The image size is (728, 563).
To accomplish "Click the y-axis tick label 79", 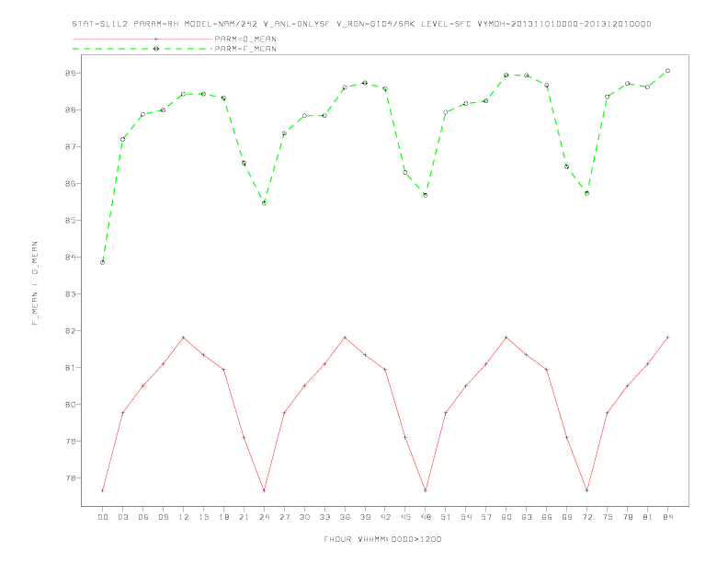I will [70, 441].
